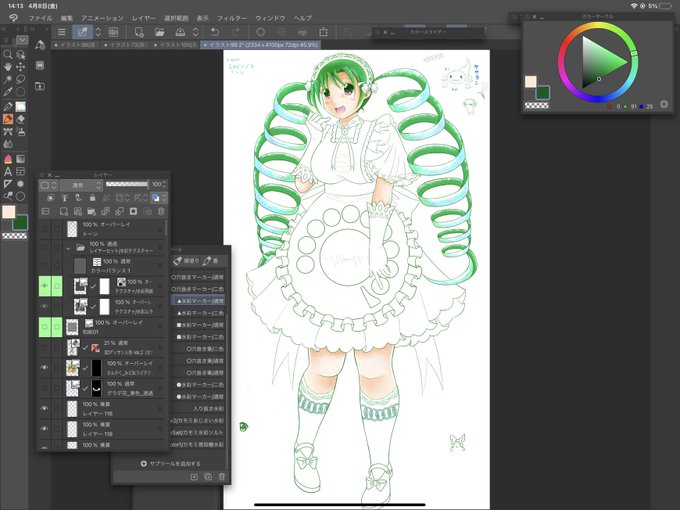680x510 pixels.
Task: Open the フィルター menu
Action: pos(232,18)
